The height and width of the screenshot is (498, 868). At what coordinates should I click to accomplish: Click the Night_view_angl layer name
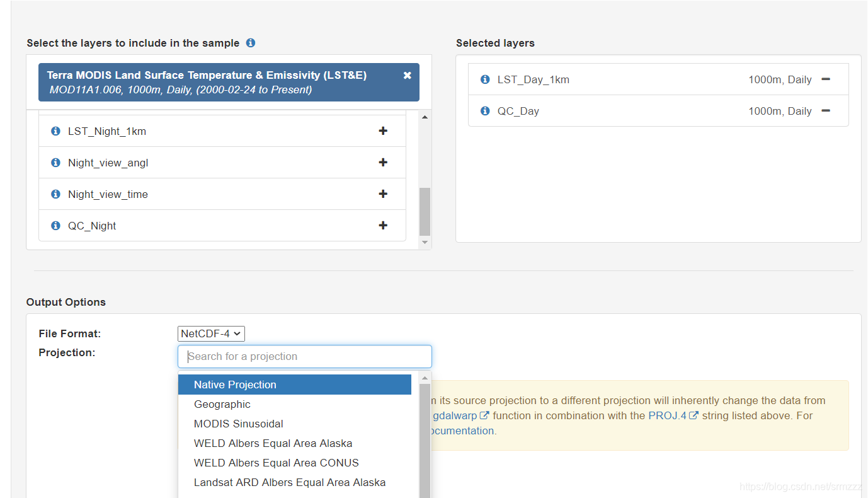point(108,163)
